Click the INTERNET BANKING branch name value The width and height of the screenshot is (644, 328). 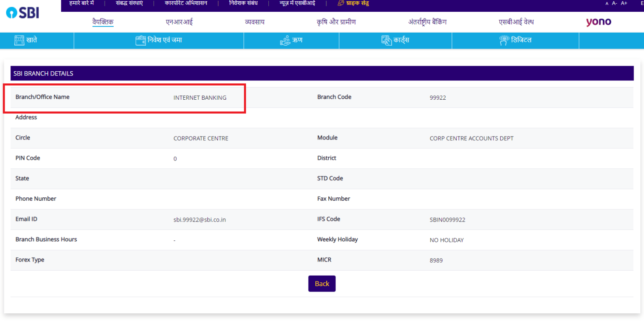[x=200, y=98]
